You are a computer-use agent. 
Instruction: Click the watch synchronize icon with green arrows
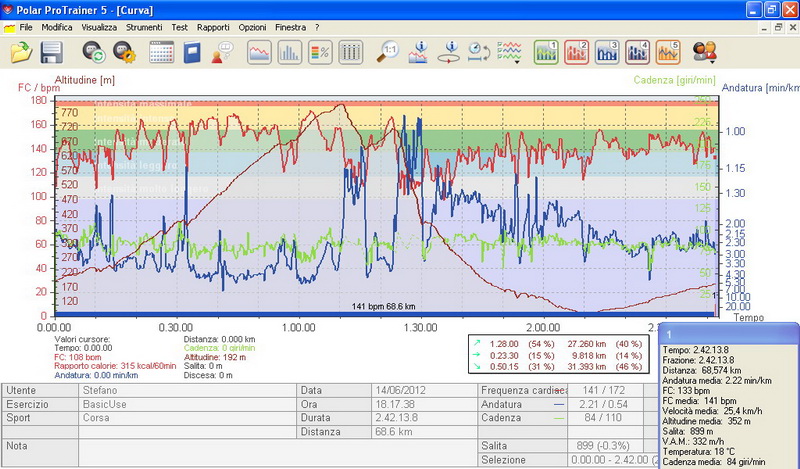pyautogui.click(x=95, y=51)
